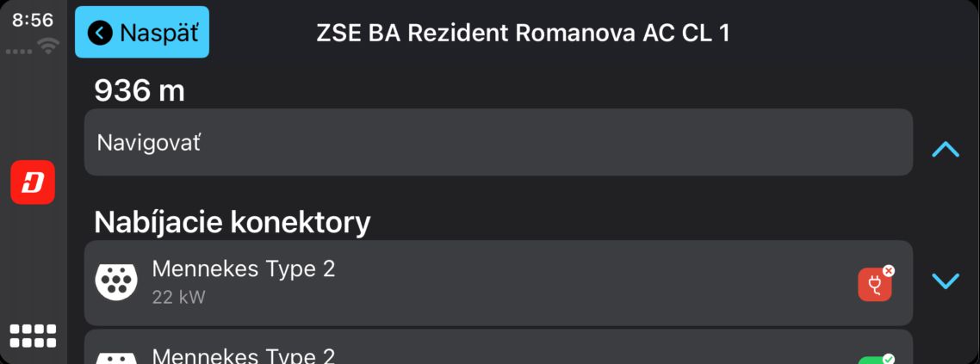Image resolution: width=980 pixels, height=364 pixels.
Task: Click the red unavailable plug status icon
Action: (876, 283)
